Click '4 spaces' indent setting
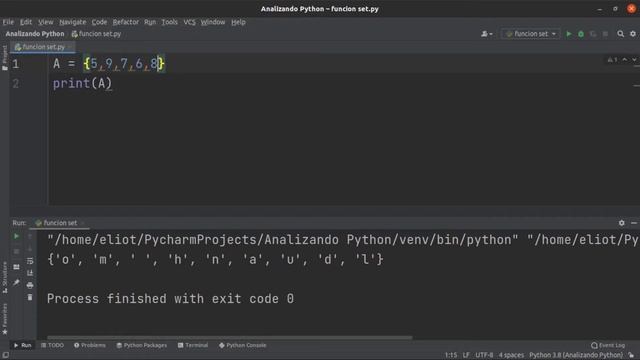 click(511, 355)
